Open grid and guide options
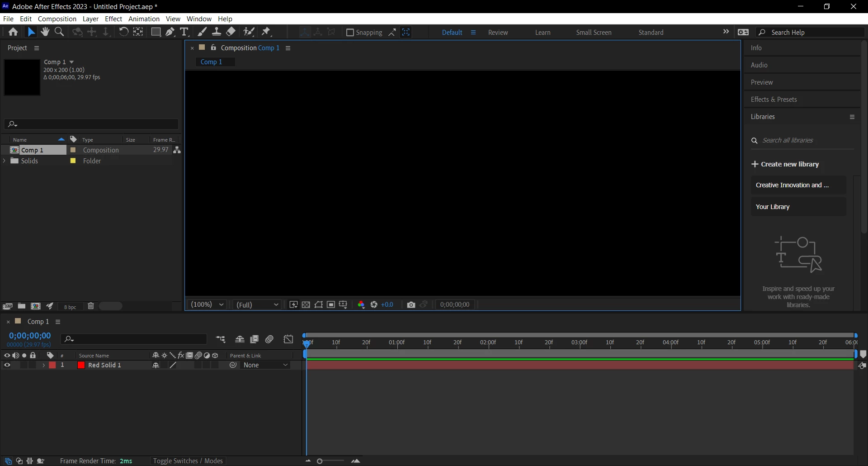This screenshot has height=466, width=868. [x=343, y=305]
